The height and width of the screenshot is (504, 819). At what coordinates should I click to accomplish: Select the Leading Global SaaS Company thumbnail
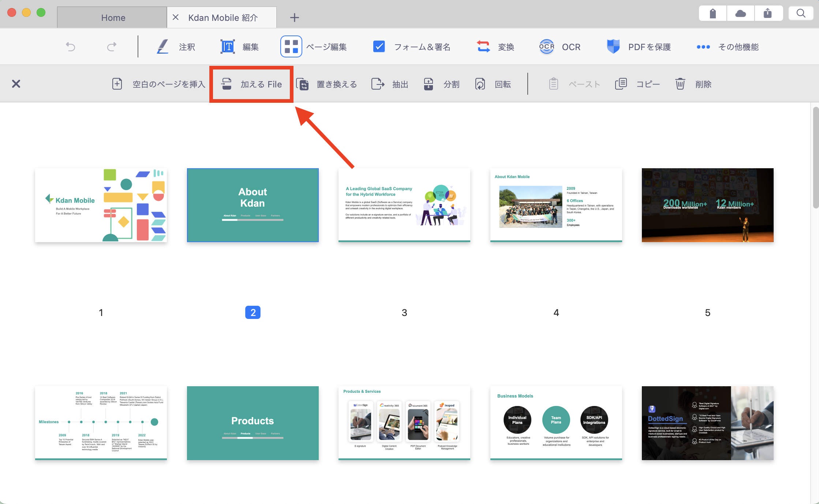(x=404, y=205)
